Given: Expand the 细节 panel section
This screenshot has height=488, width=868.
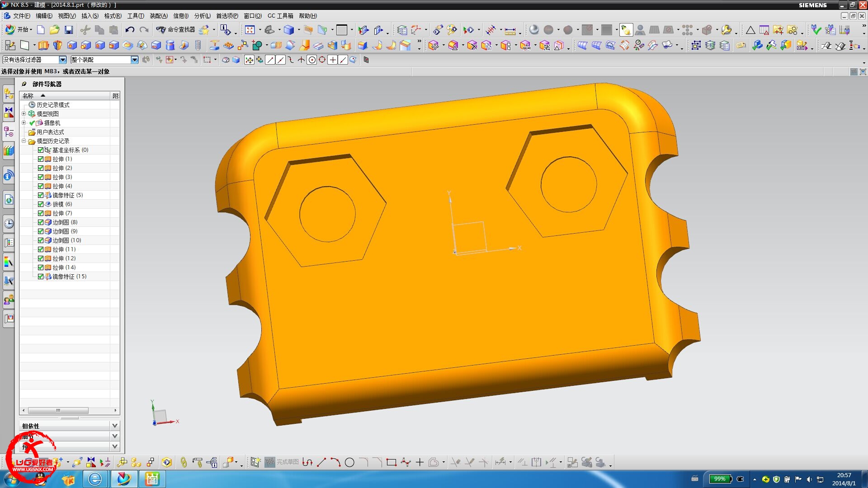Looking at the screenshot, I should [x=70, y=436].
